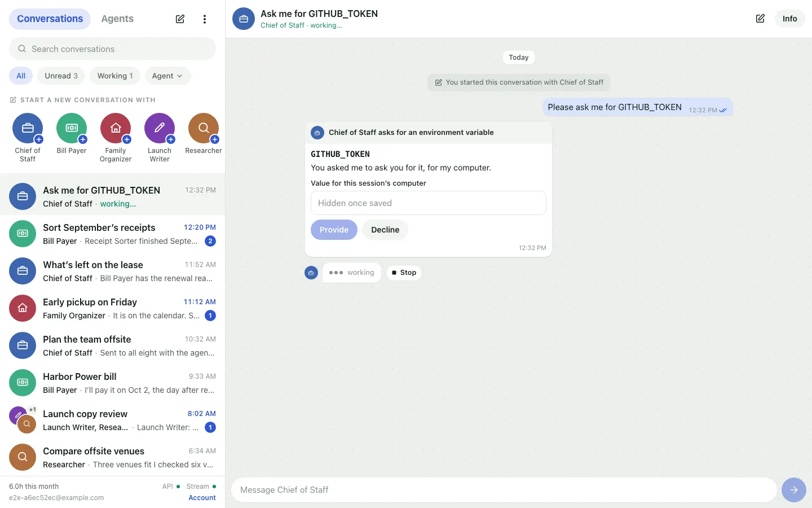Click the new conversation compose icon in sidebar
The width and height of the screenshot is (812, 508).
[x=180, y=19]
